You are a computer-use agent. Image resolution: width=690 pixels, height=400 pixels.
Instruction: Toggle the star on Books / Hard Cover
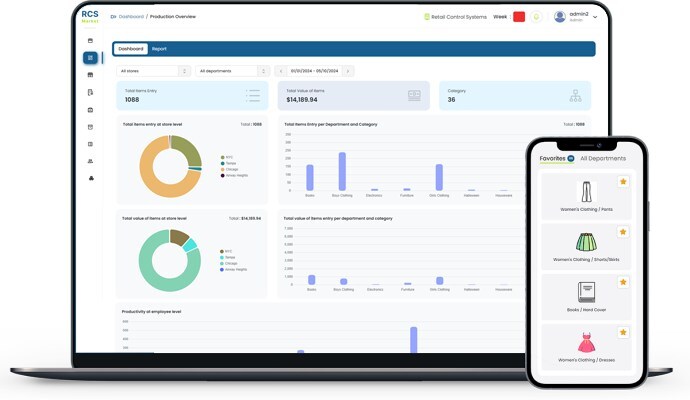coord(623,282)
